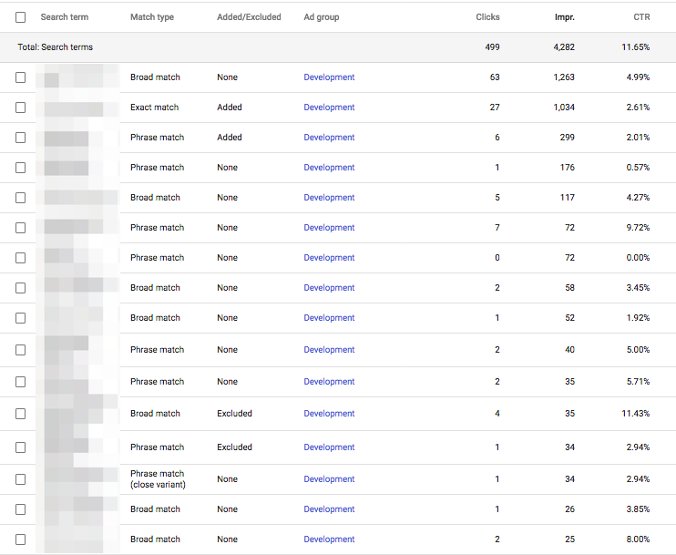Follow Development link in 9.72% CTR row
The image size is (676, 555).
[329, 228]
